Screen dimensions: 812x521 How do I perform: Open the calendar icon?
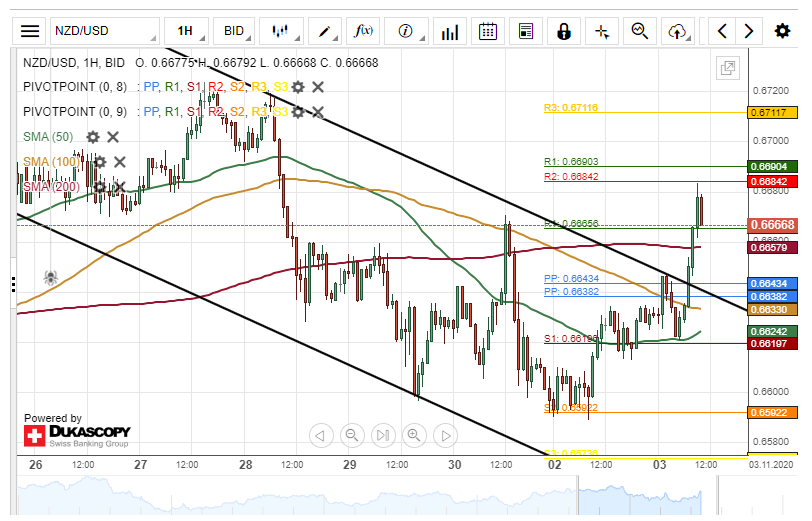pyautogui.click(x=488, y=31)
